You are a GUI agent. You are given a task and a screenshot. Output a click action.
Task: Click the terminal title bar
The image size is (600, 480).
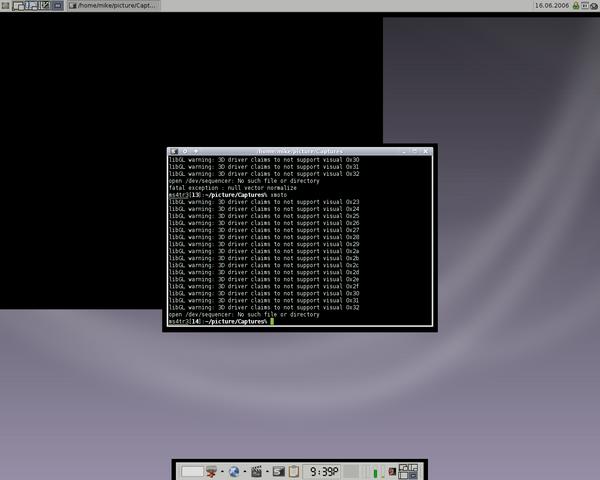tap(300, 151)
